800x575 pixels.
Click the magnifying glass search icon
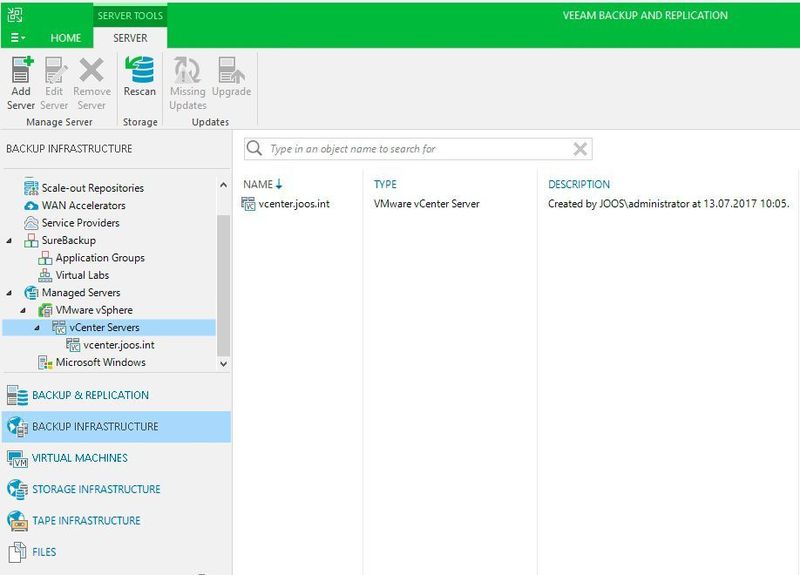point(254,148)
